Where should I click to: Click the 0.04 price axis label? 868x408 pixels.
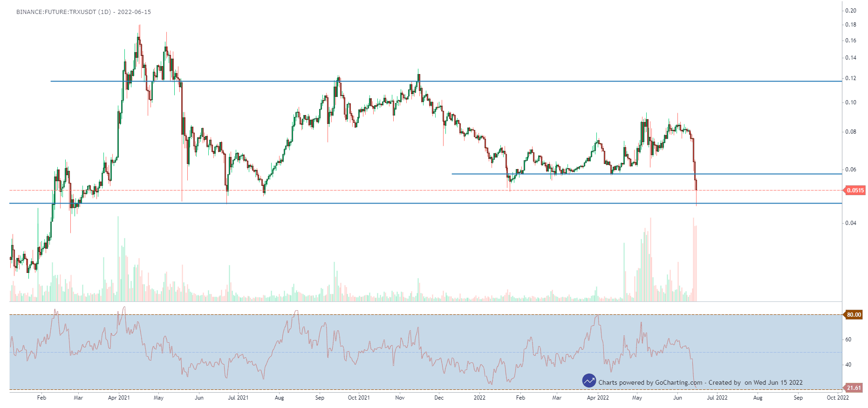point(851,223)
